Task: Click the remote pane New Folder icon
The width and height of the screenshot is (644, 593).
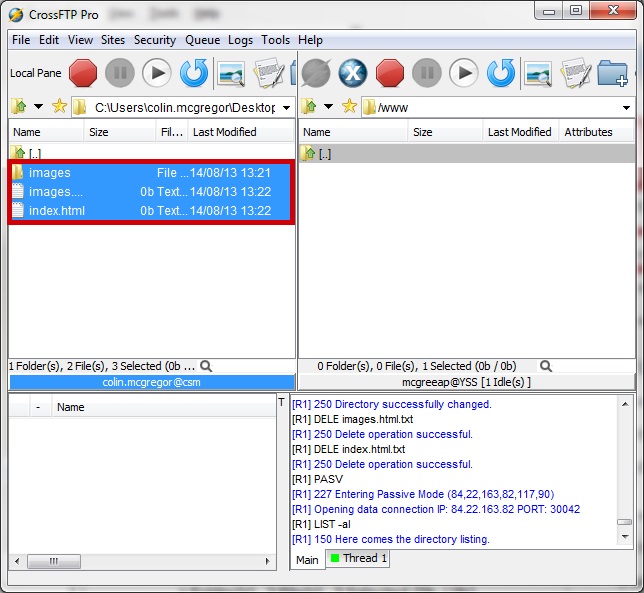Action: coord(611,73)
